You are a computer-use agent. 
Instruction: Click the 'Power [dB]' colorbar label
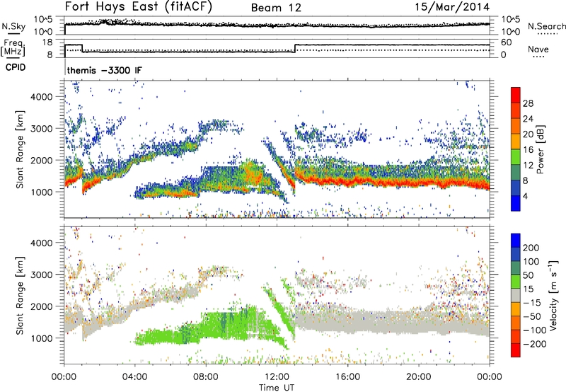541,149
